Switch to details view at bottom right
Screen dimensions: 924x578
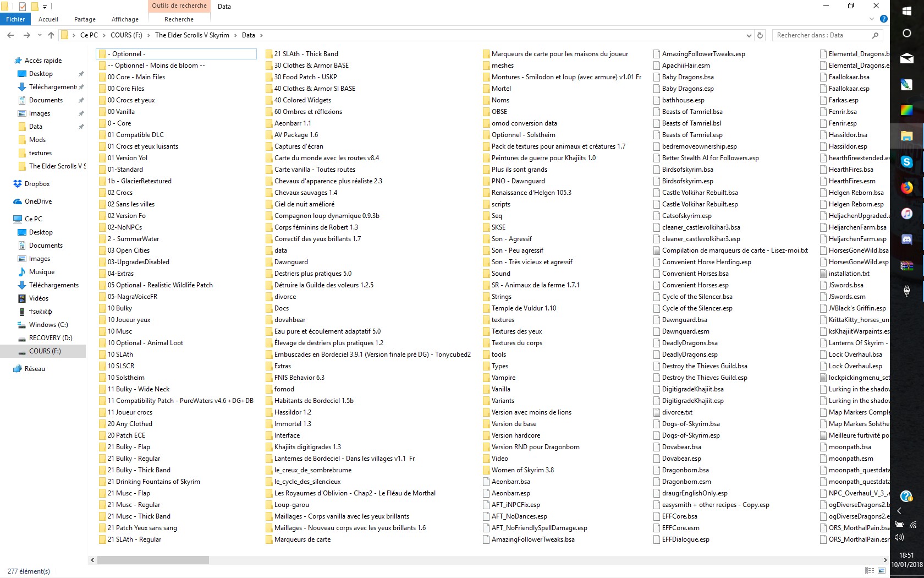click(869, 571)
